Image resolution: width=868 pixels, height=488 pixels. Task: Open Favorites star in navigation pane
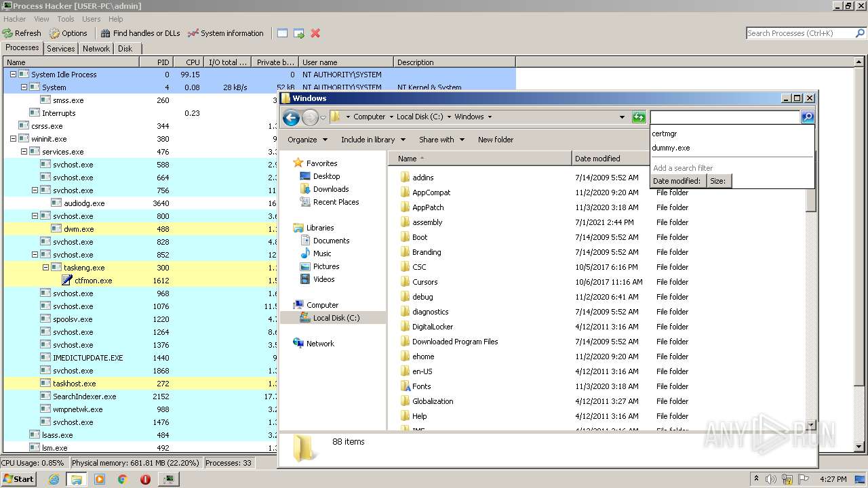tap(298, 163)
